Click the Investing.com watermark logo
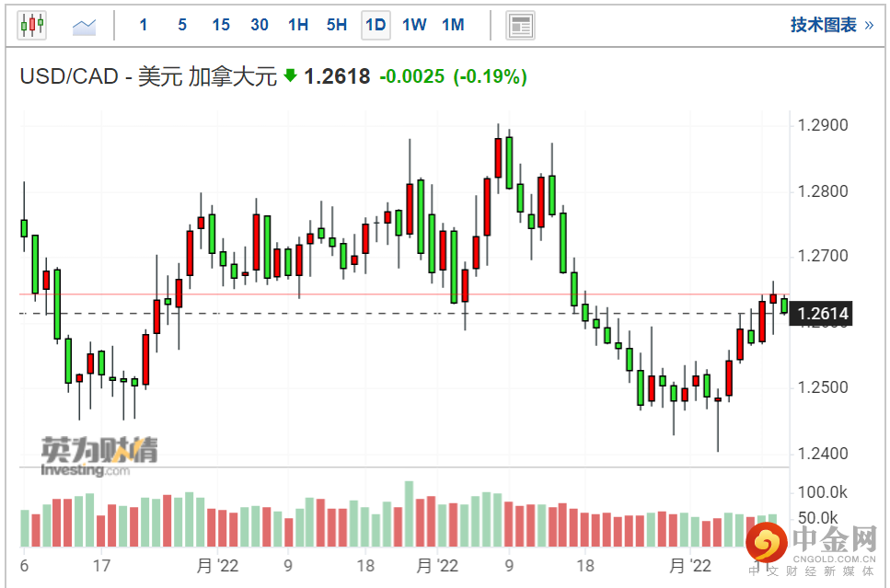The image size is (890, 588). [98, 456]
